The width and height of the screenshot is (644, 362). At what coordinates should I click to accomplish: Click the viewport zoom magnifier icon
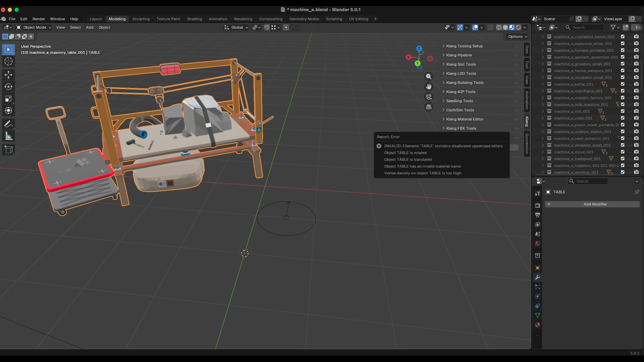coord(429,76)
